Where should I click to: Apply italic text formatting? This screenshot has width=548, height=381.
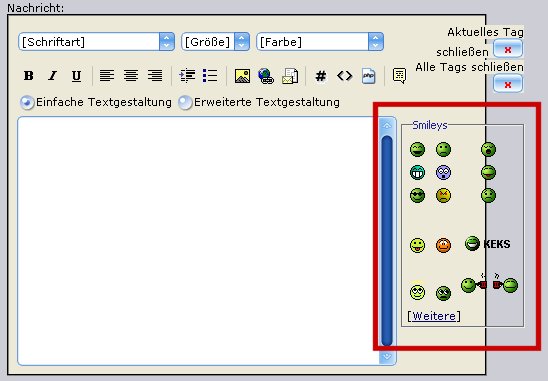pos(53,76)
